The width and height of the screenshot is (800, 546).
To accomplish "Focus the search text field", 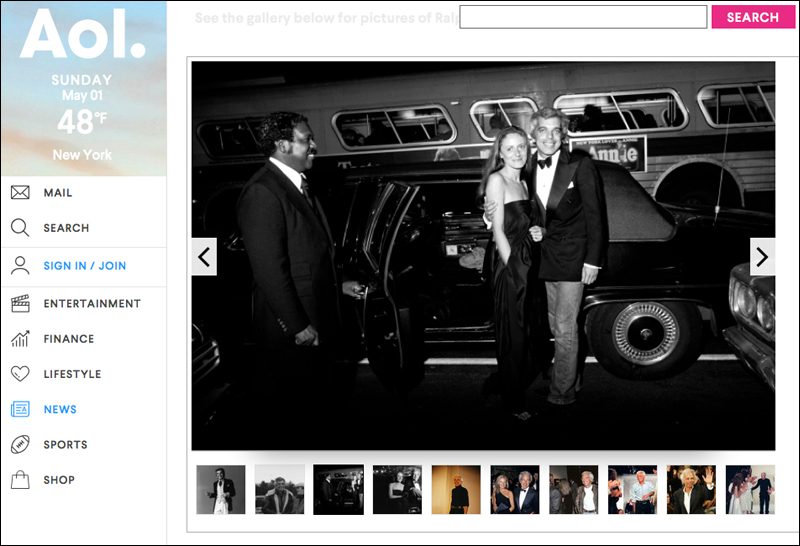I will pos(582,17).
